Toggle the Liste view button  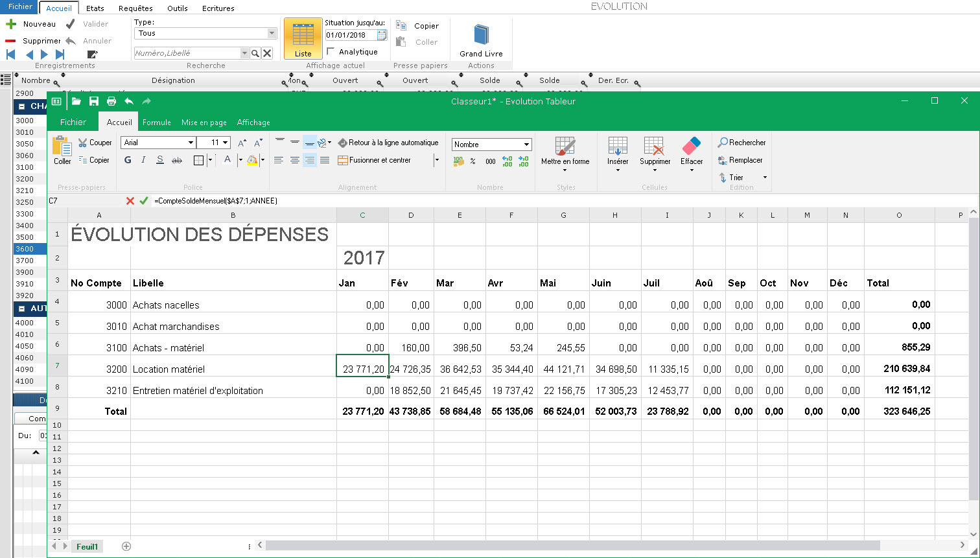point(303,39)
